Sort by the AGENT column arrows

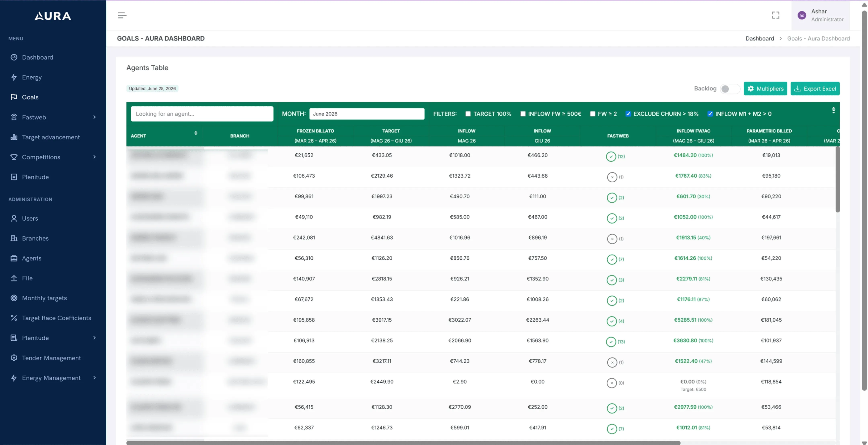195,133
